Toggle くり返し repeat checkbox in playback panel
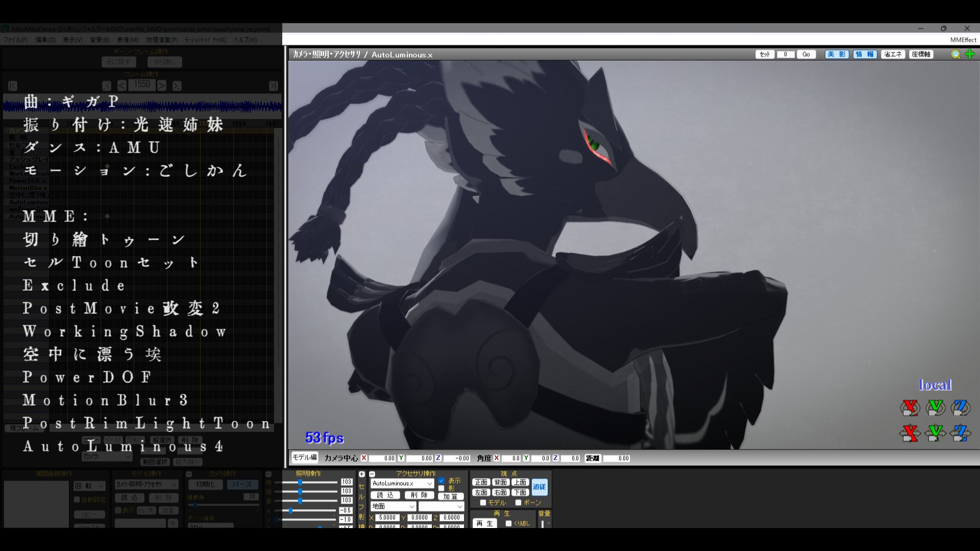 (x=508, y=523)
